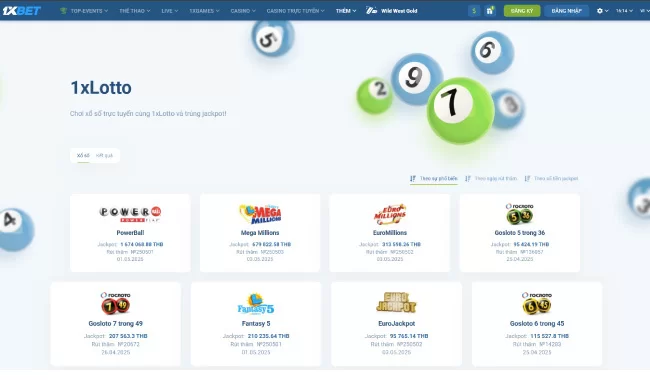Open the EuroMillions lottery logo
Screen dimensions: 650x380
coord(390,214)
